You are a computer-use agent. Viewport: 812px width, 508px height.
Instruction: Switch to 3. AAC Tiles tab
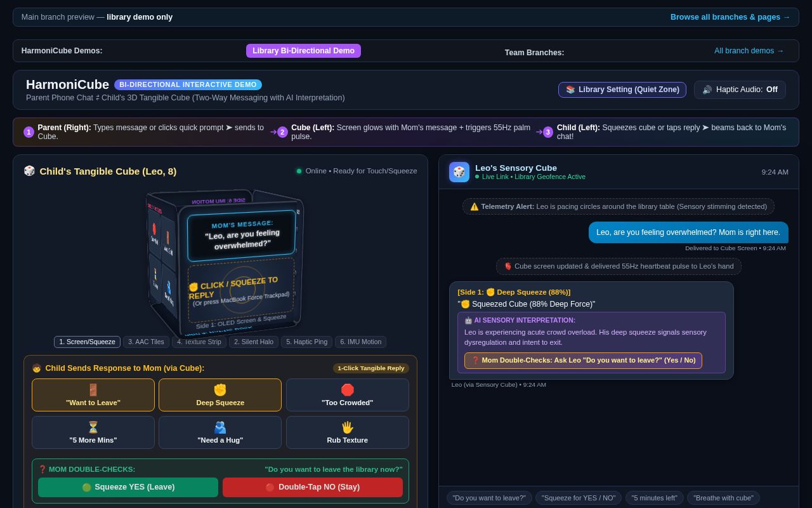coord(146,342)
